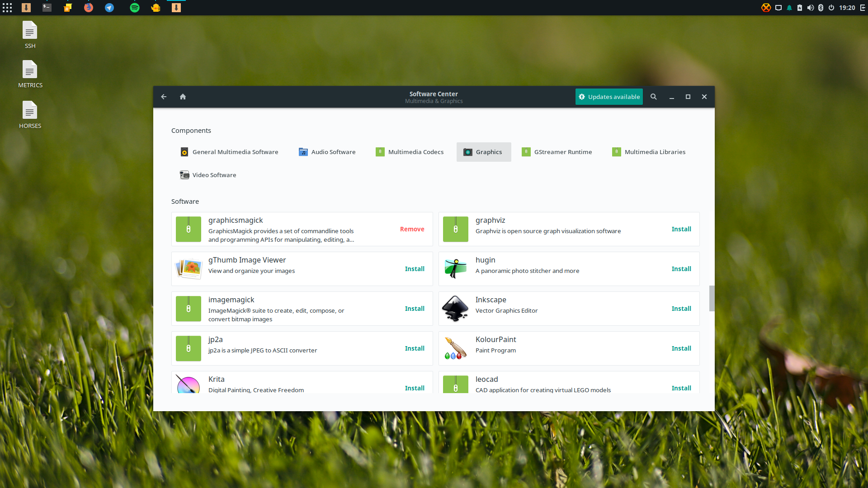Install jp2a
Screen dimensions: 868x488
(x=415, y=348)
